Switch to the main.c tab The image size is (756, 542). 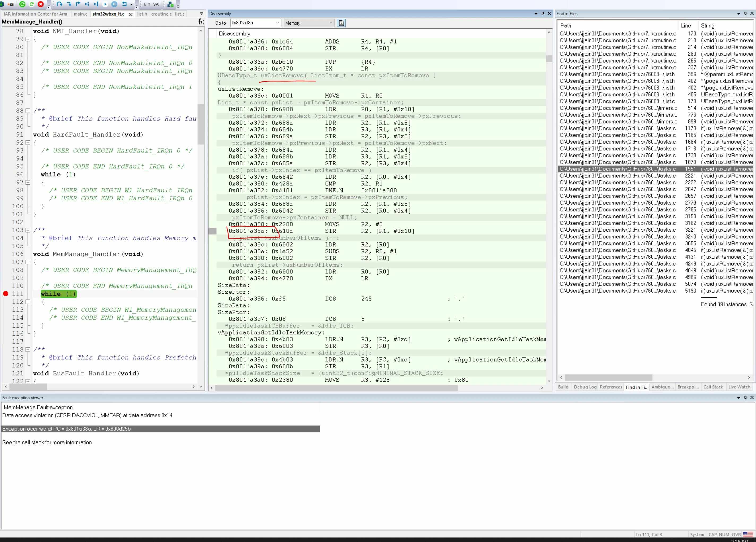(x=80, y=14)
